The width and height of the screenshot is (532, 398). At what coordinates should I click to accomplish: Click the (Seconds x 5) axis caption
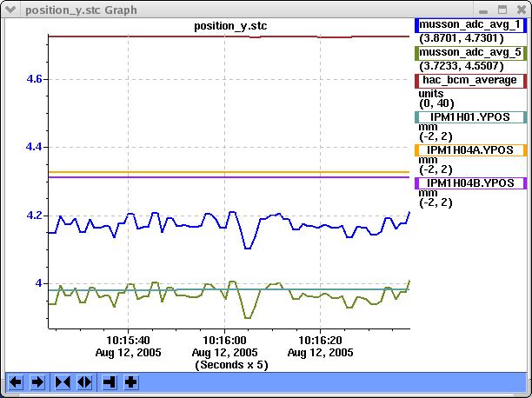pyautogui.click(x=231, y=365)
